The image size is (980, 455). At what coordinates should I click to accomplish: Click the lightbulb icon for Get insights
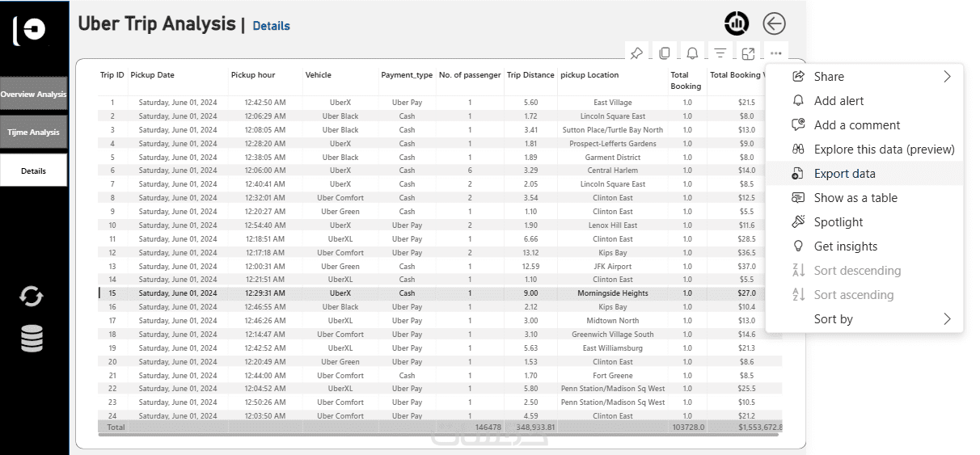tap(798, 246)
